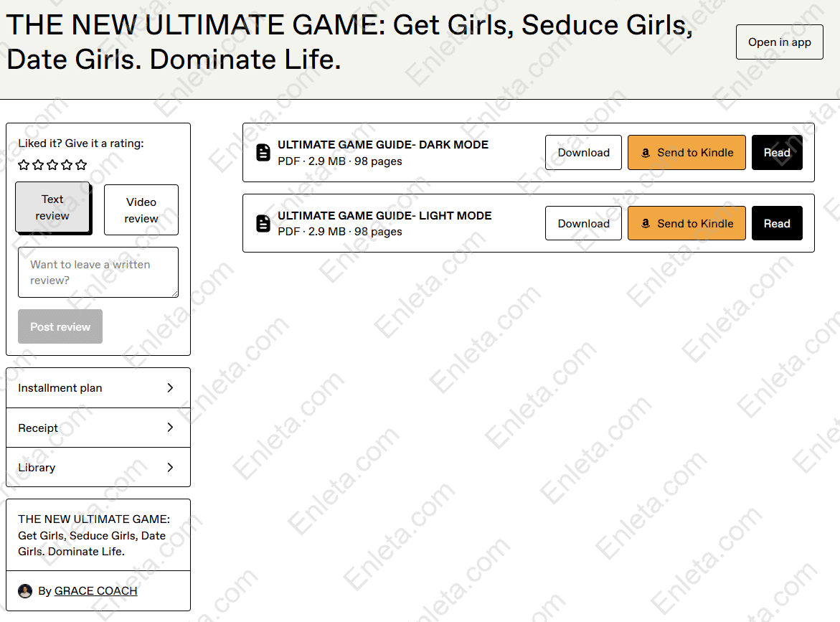Click the page heading THE NEW ULTIMATE GAME
Image resolution: width=840 pixels, height=622 pixels.
(x=349, y=42)
